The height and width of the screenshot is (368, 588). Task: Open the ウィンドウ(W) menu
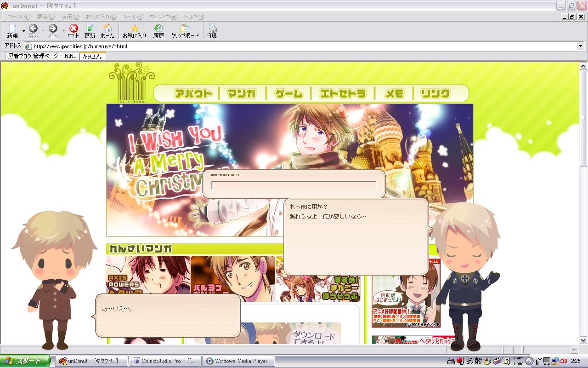coord(163,17)
